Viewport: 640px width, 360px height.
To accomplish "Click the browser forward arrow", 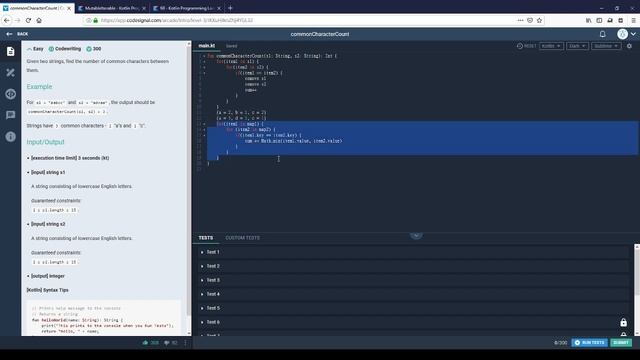I will [x=18, y=20].
